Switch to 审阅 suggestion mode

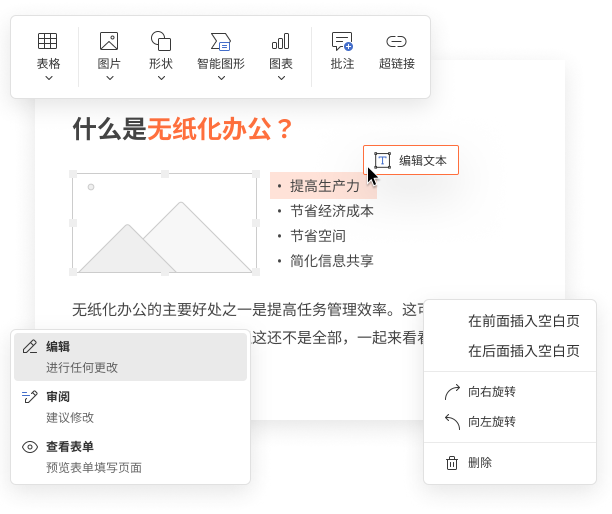coord(130,407)
